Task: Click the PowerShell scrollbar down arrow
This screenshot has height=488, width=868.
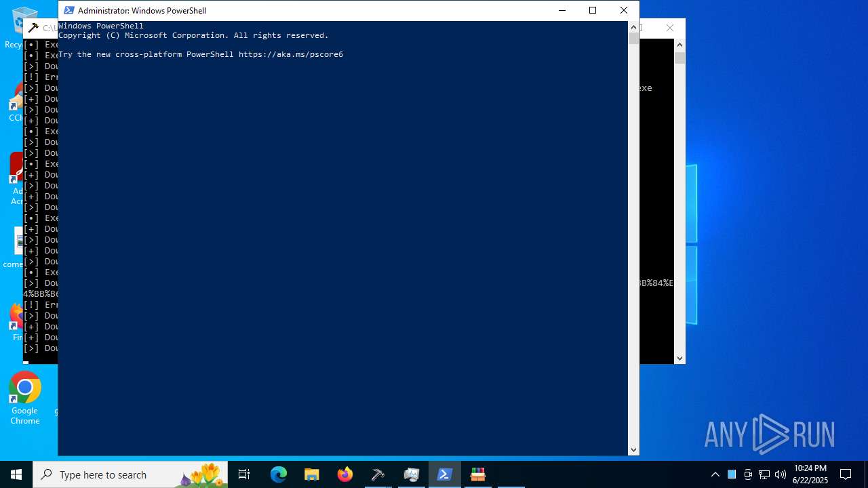Action: [x=634, y=449]
